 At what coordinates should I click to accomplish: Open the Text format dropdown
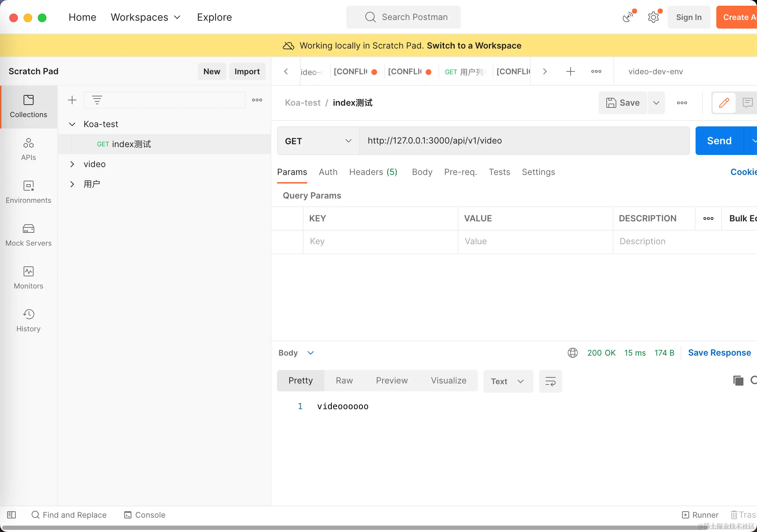click(507, 381)
